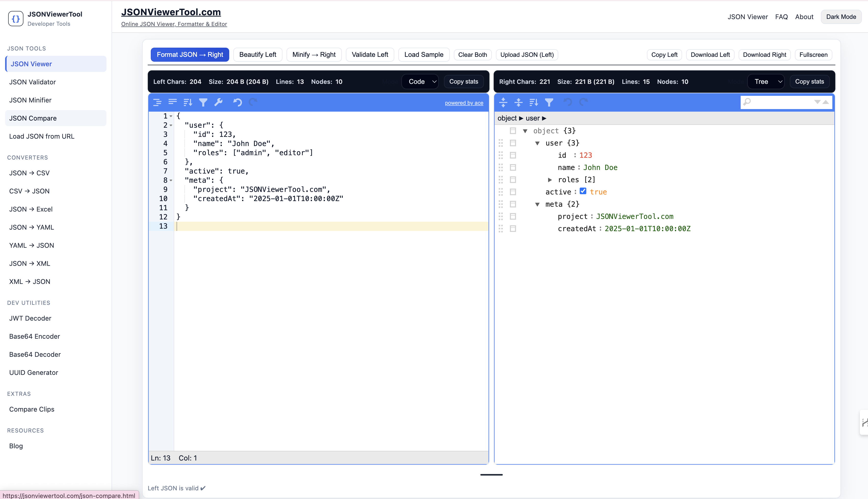Click the sort icon in the left editor toolbar

coord(188,102)
